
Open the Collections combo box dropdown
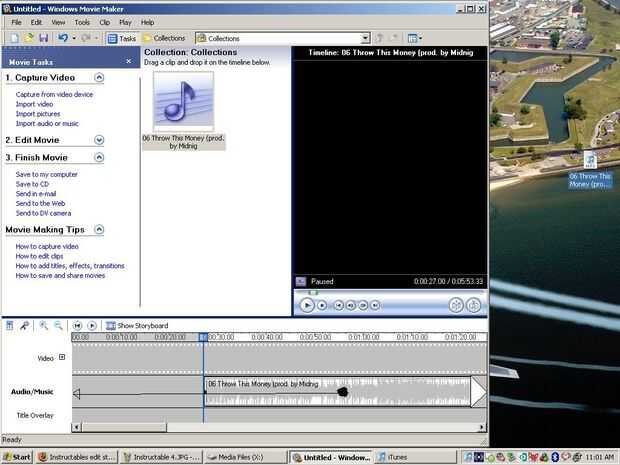click(x=365, y=38)
